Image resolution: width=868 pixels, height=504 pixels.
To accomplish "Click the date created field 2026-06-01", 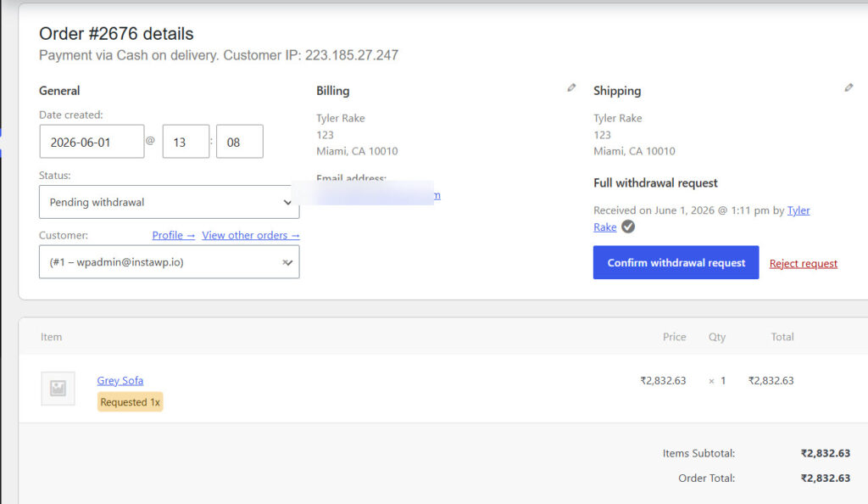I will (92, 142).
